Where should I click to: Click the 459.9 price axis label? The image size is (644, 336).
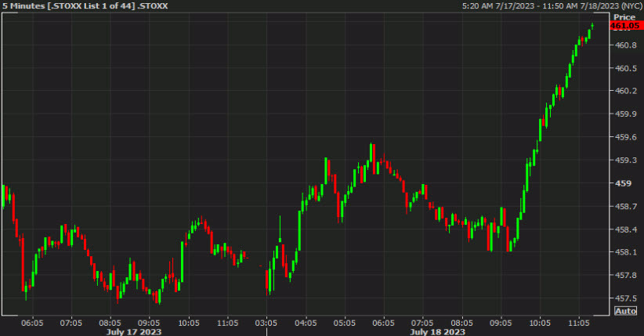click(x=625, y=114)
